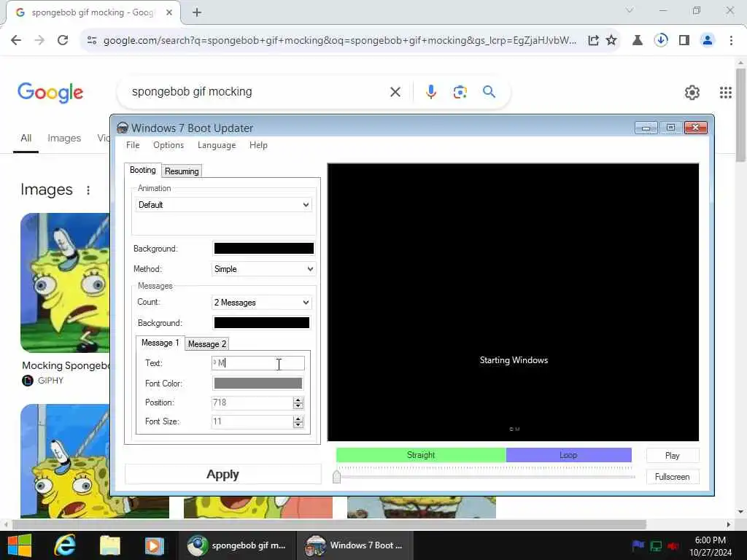Open Google Images tab
The image size is (747, 560).
[64, 138]
